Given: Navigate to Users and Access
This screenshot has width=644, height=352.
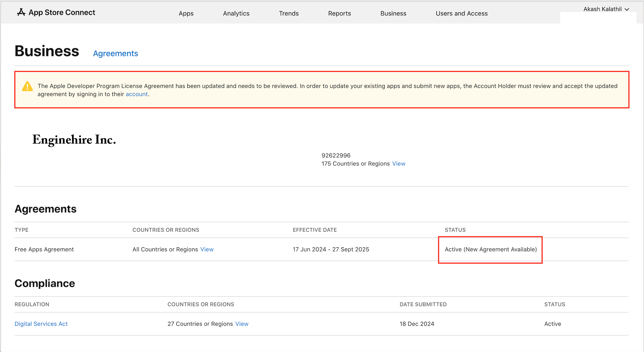Looking at the screenshot, I should (x=461, y=13).
